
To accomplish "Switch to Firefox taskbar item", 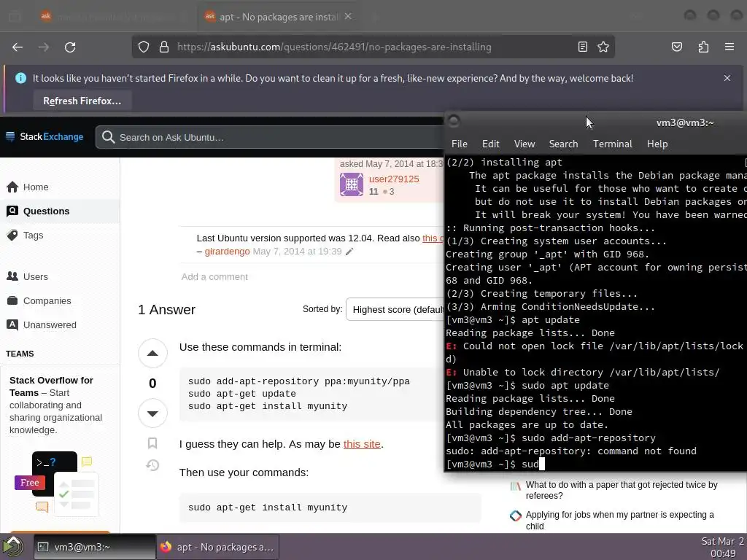I will pyautogui.click(x=217, y=547).
